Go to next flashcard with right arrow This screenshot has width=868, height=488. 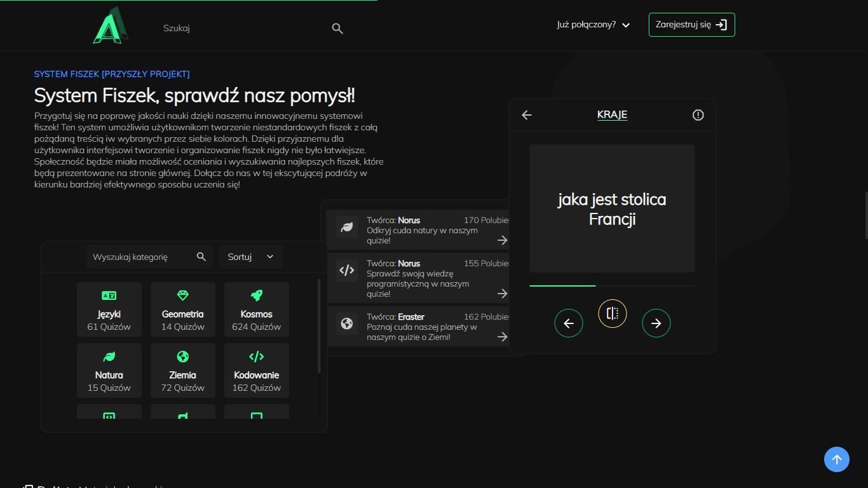pyautogui.click(x=656, y=323)
